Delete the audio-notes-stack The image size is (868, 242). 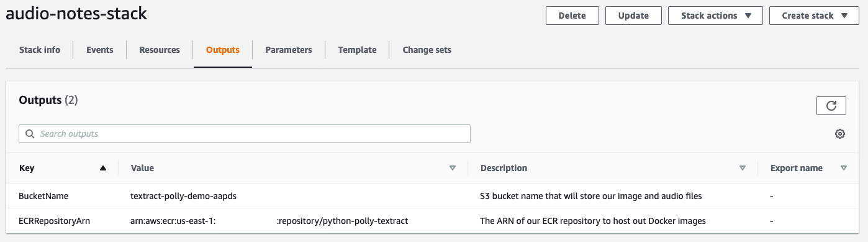[x=572, y=16]
